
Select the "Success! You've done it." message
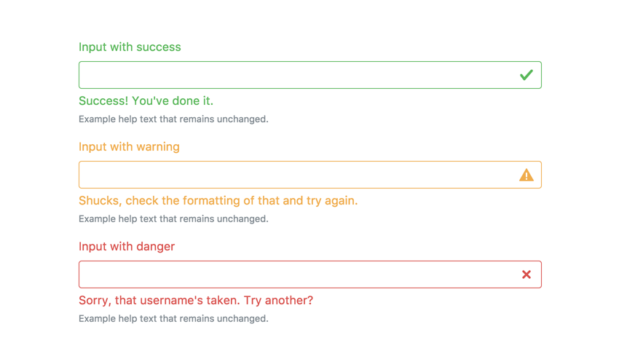point(146,101)
